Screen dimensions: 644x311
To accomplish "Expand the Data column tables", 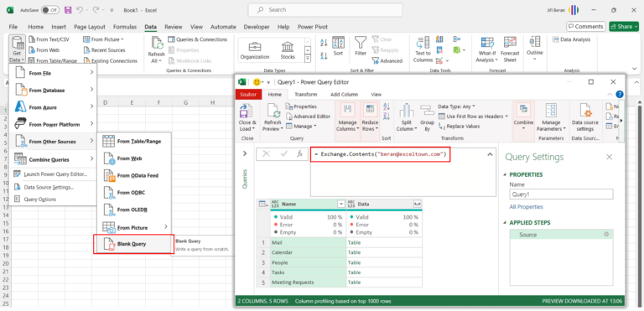I will (417, 204).
